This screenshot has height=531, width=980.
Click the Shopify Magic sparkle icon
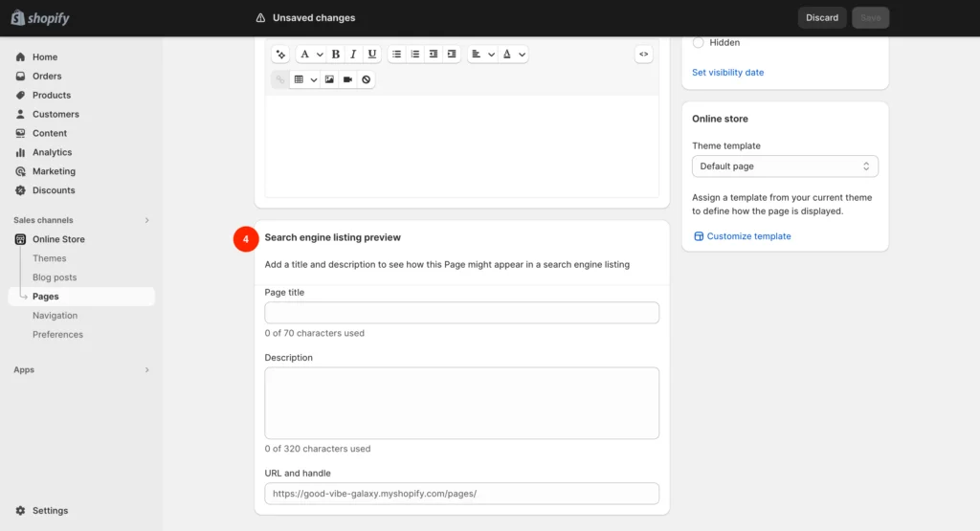pos(280,55)
